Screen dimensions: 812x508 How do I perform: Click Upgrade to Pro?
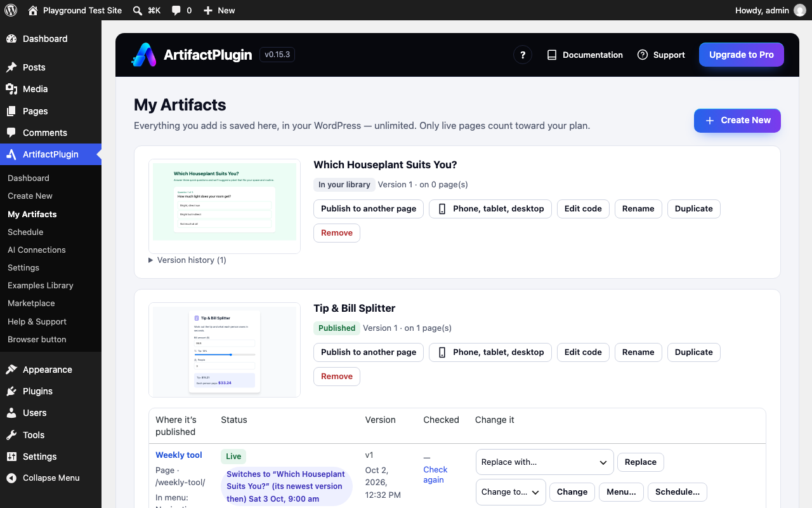coord(742,55)
